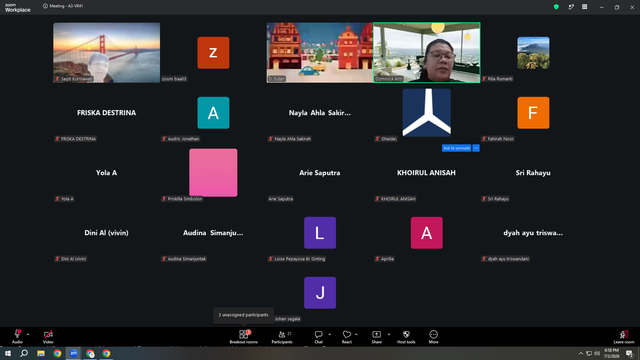The height and width of the screenshot is (360, 640).
Task: Open Windows taskbar search
Action: pos(24,353)
